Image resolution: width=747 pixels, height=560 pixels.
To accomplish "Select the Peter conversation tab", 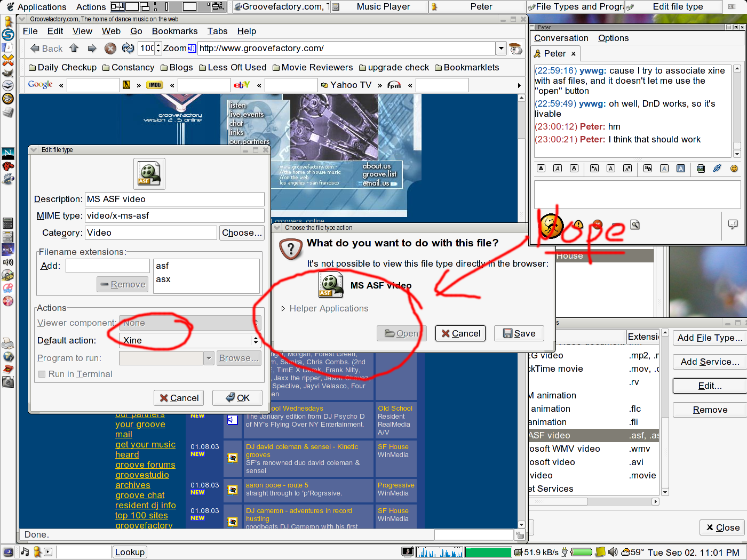I will [555, 54].
